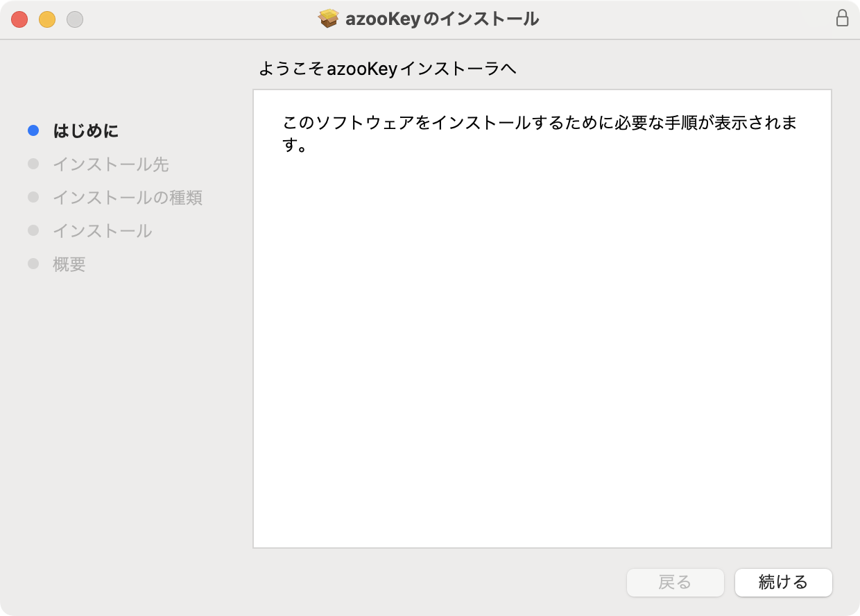The height and width of the screenshot is (616, 860).
Task: Click the disabled 戻る (Back) button
Action: [x=675, y=583]
